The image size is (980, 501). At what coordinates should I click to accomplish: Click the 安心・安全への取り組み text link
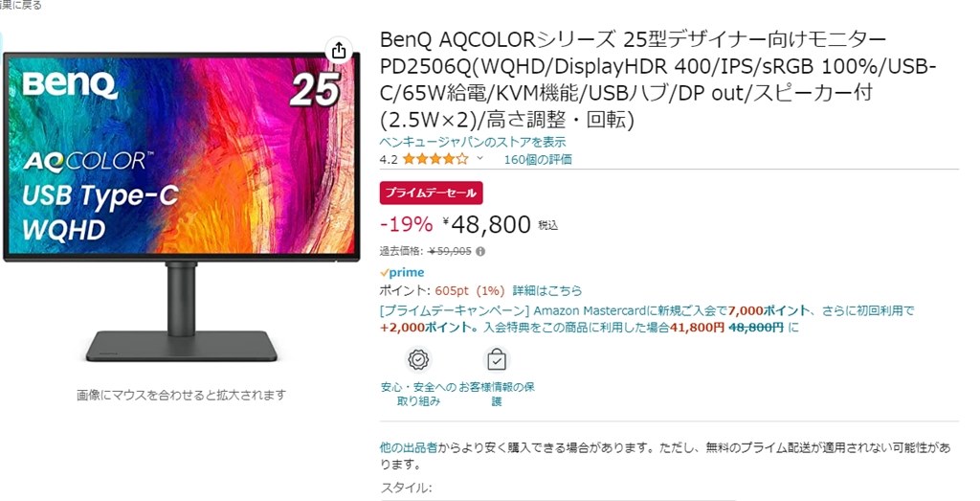point(418,394)
